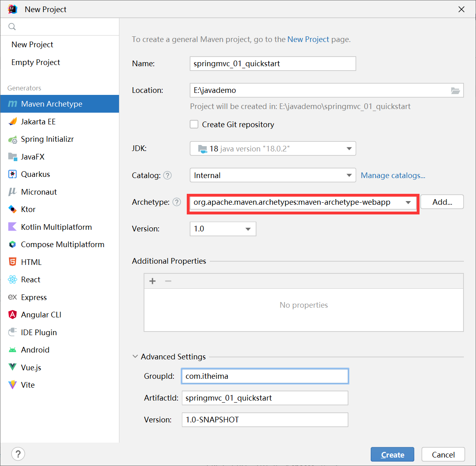Click the Create button
The height and width of the screenshot is (466, 476).
click(x=392, y=454)
